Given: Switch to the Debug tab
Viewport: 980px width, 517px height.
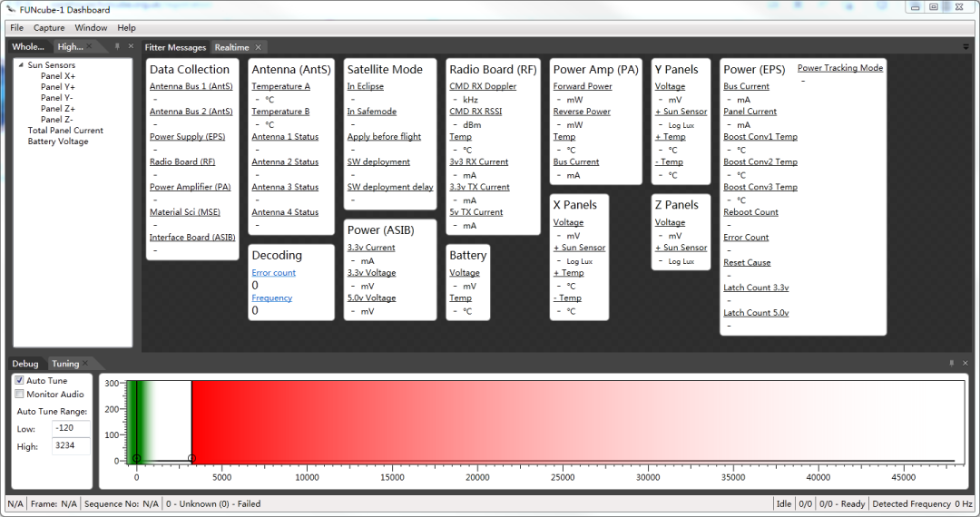Looking at the screenshot, I should click(25, 364).
